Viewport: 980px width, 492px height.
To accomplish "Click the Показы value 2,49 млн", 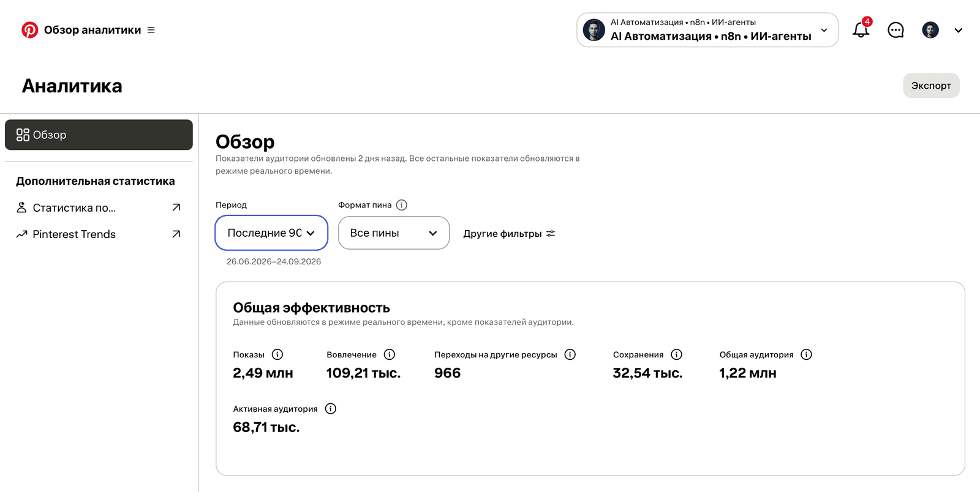I will click(263, 373).
